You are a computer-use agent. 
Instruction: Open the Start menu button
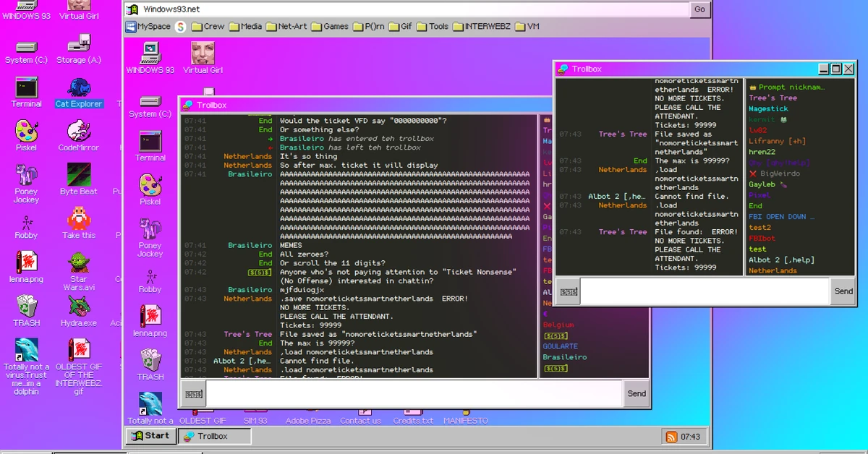tap(150, 436)
